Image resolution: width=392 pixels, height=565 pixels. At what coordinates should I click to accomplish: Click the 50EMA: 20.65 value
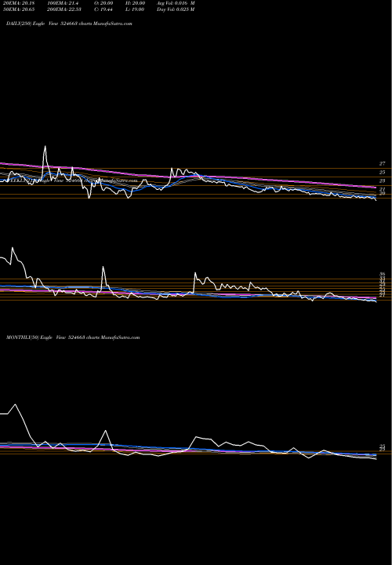(19, 9)
